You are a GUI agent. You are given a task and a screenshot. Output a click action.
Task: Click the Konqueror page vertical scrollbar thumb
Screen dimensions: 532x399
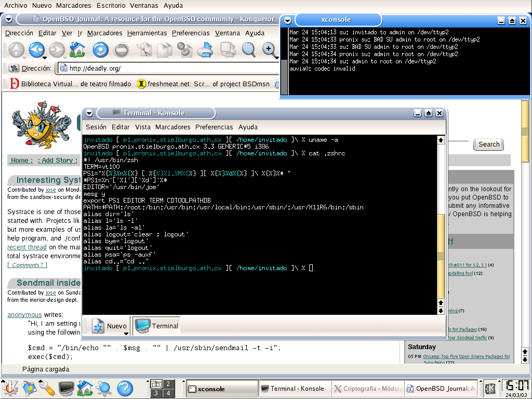coord(525,130)
